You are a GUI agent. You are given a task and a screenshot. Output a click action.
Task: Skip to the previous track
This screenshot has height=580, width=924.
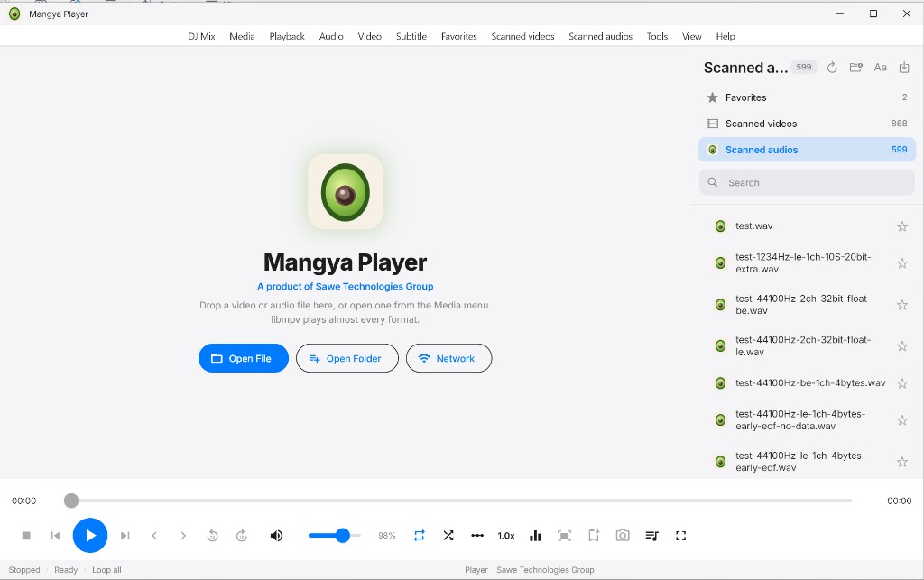pos(55,535)
